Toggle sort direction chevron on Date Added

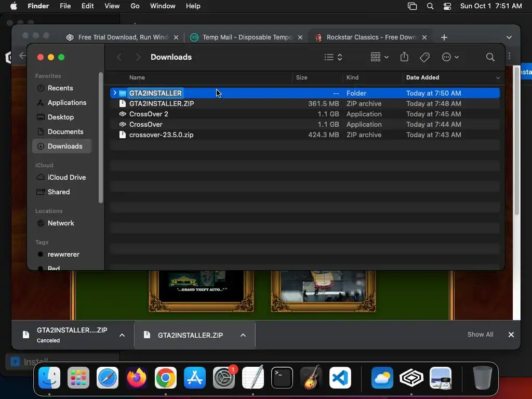point(498,78)
